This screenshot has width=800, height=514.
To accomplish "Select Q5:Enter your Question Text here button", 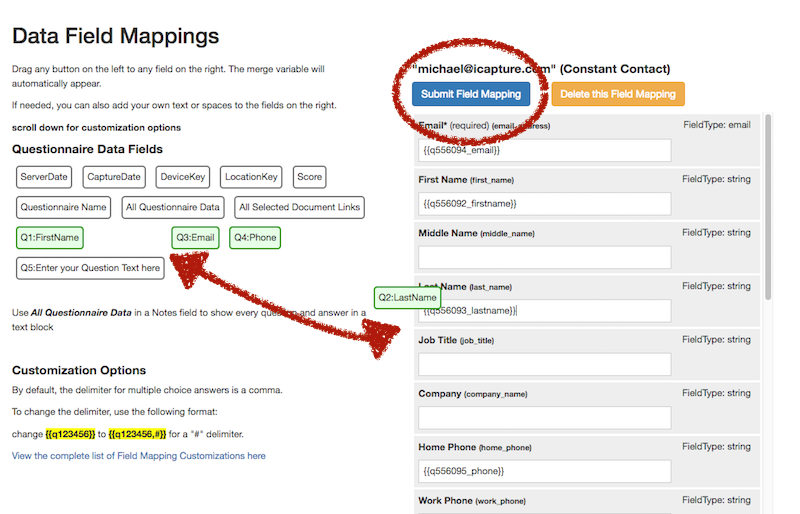I will coord(90,268).
